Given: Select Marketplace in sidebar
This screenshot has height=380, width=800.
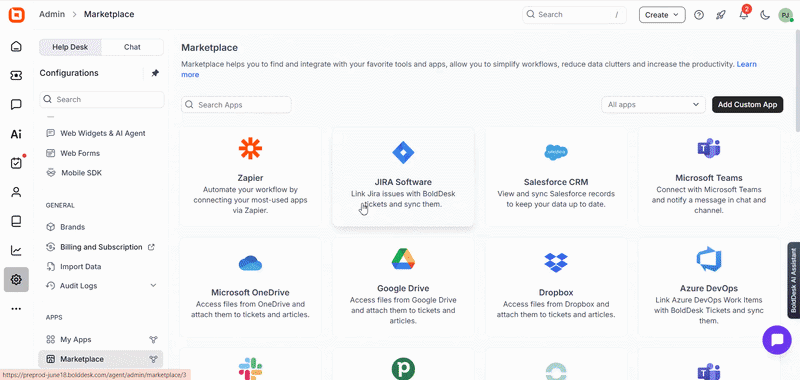Looking at the screenshot, I should 101,359.
